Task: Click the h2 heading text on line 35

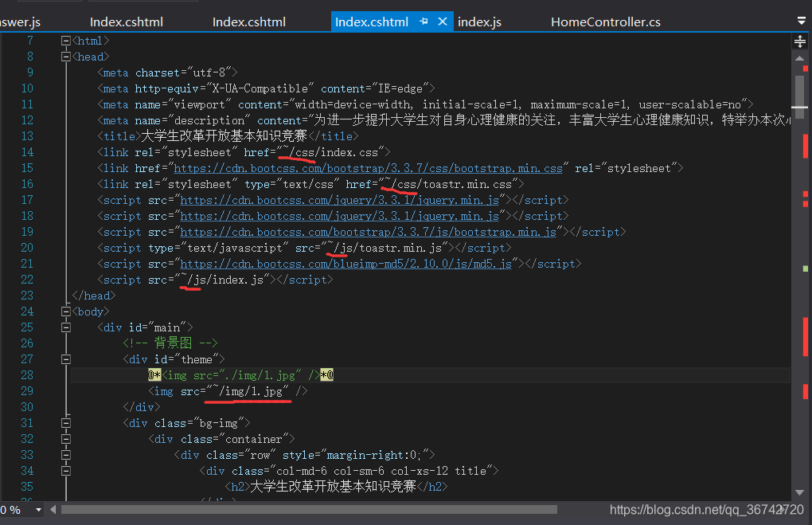Action: pos(333,487)
